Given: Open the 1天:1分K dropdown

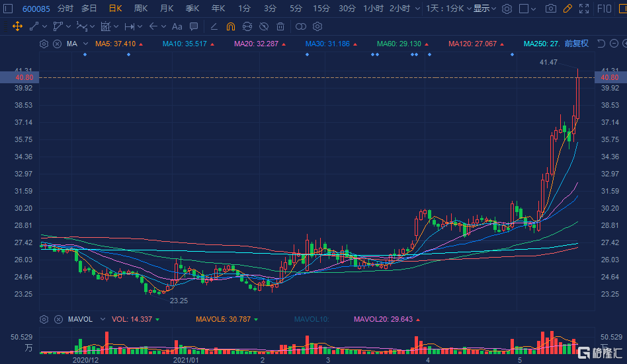Looking at the screenshot, I should click(x=448, y=9).
